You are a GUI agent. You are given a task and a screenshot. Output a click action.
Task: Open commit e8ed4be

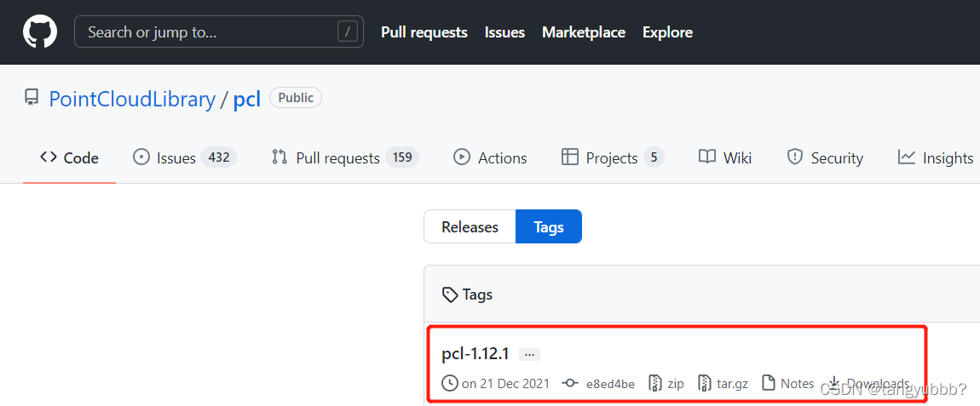pos(611,384)
